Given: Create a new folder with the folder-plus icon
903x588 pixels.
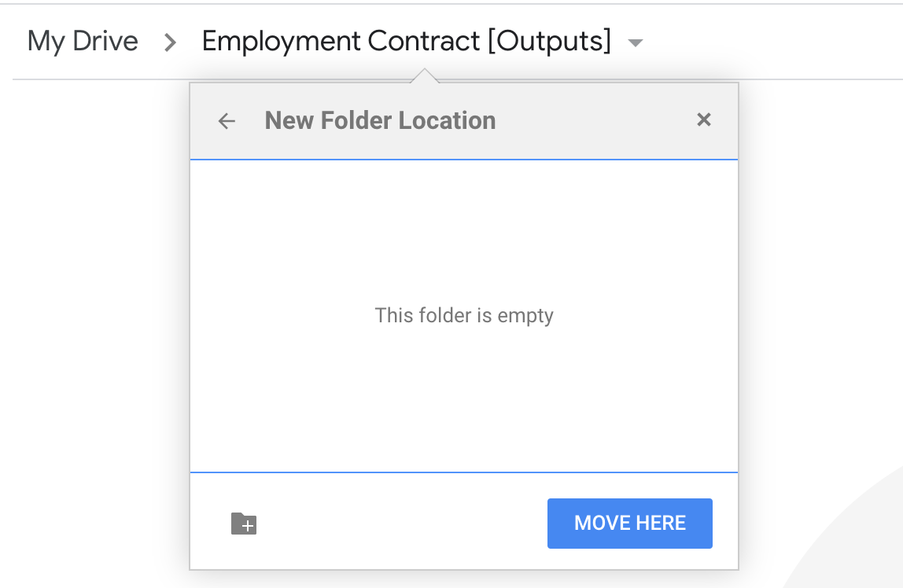Looking at the screenshot, I should pos(244,524).
